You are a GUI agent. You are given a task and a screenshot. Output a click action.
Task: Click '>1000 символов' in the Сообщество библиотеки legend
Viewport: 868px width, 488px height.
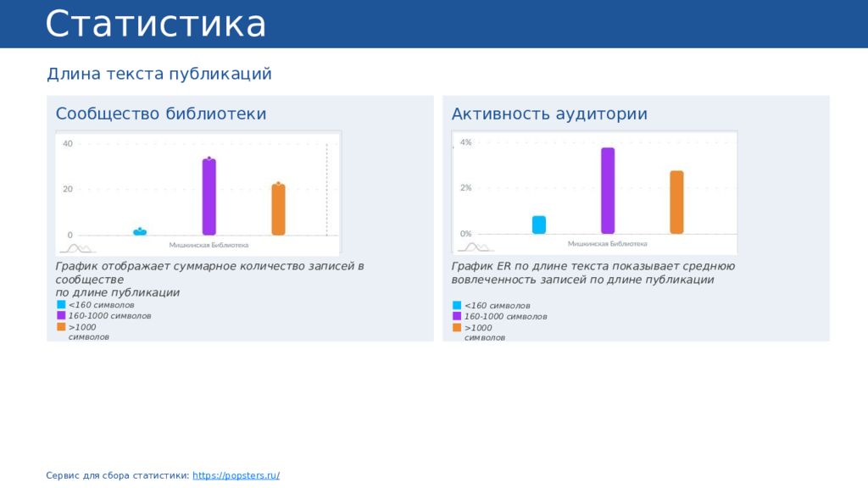pos(88,332)
